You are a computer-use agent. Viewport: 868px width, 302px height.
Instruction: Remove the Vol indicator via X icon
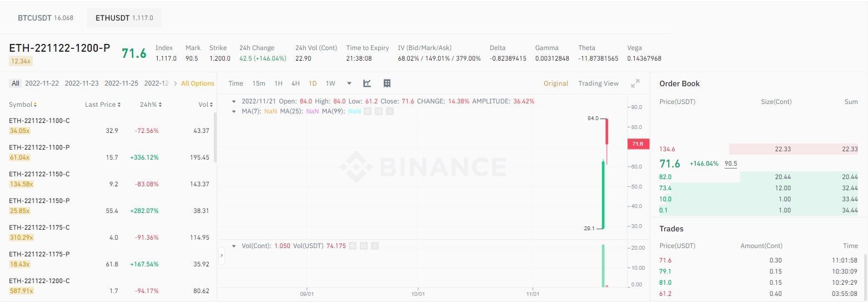[x=374, y=245]
